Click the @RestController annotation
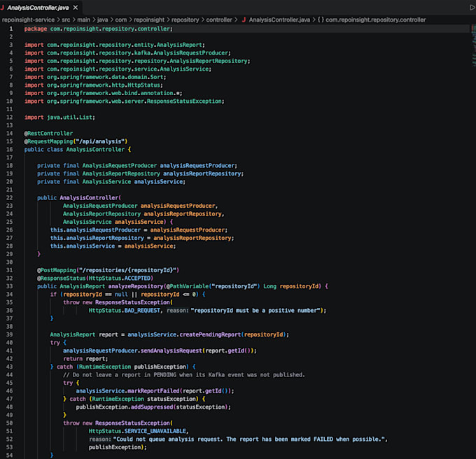Screen dimensions: 476x459 coord(48,134)
